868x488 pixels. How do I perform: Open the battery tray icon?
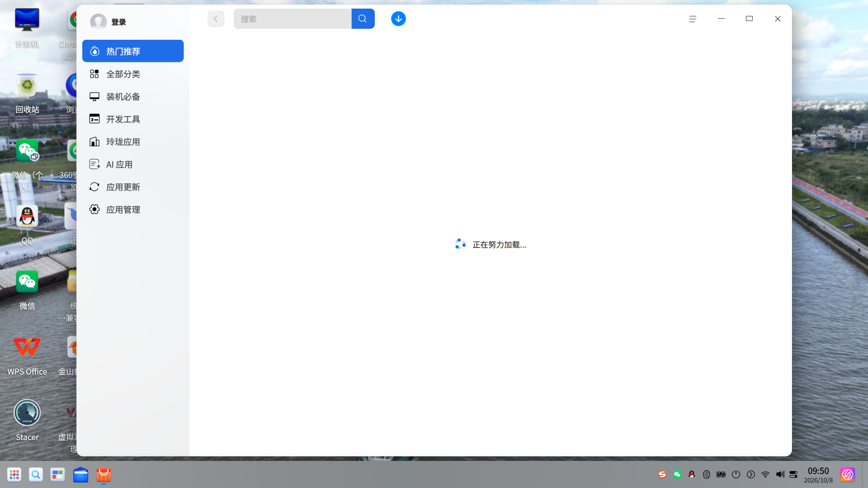click(x=721, y=474)
